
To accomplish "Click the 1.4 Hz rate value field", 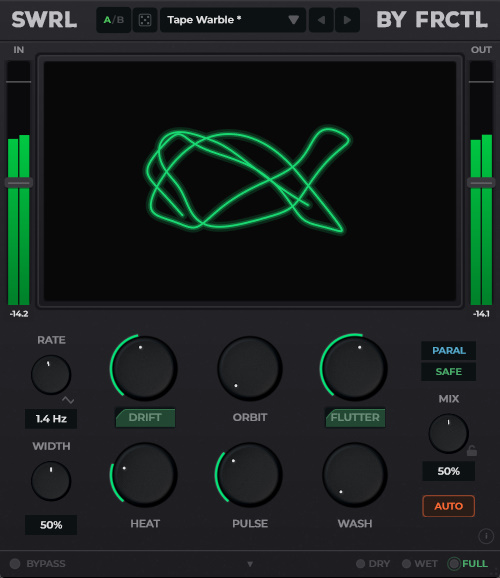I will [x=51, y=419].
